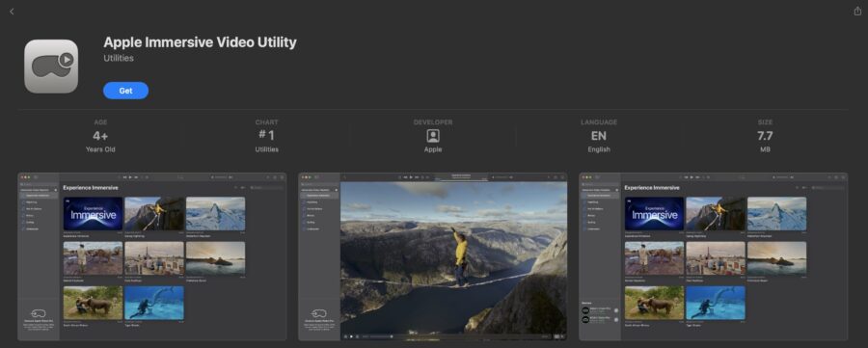The height and width of the screenshot is (348, 868).
Task: Click the English language text
Action: coord(599,149)
